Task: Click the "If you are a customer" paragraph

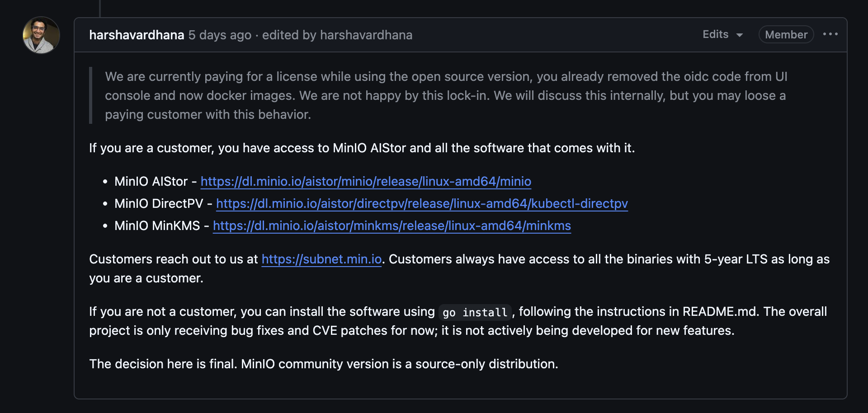Action: [x=362, y=148]
